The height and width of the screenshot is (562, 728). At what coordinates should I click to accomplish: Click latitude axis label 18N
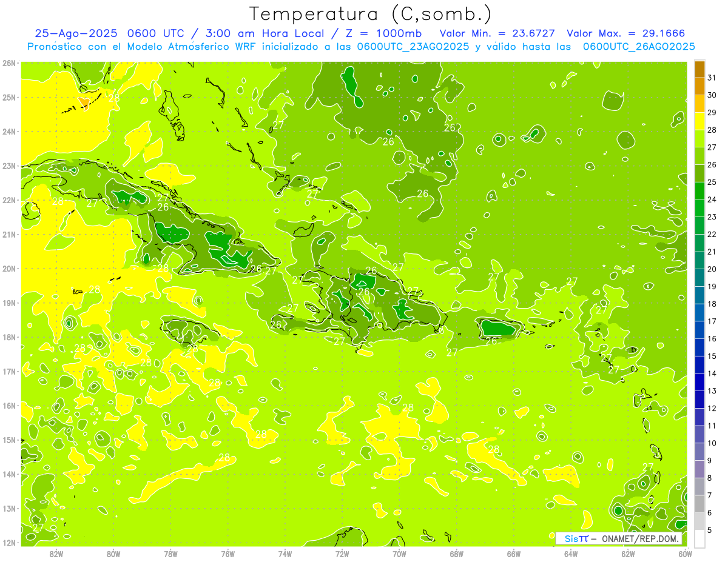(8, 337)
